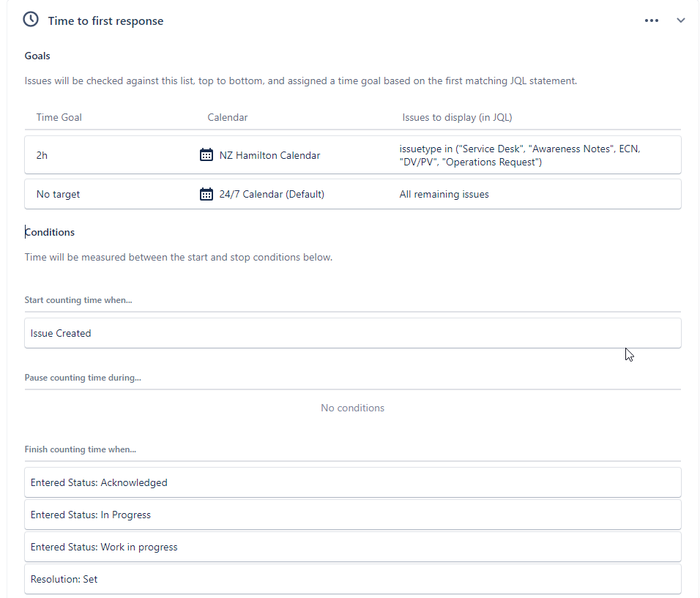Select Entered Status: Work in progress condition
700x598 pixels.
pyautogui.click(x=353, y=547)
